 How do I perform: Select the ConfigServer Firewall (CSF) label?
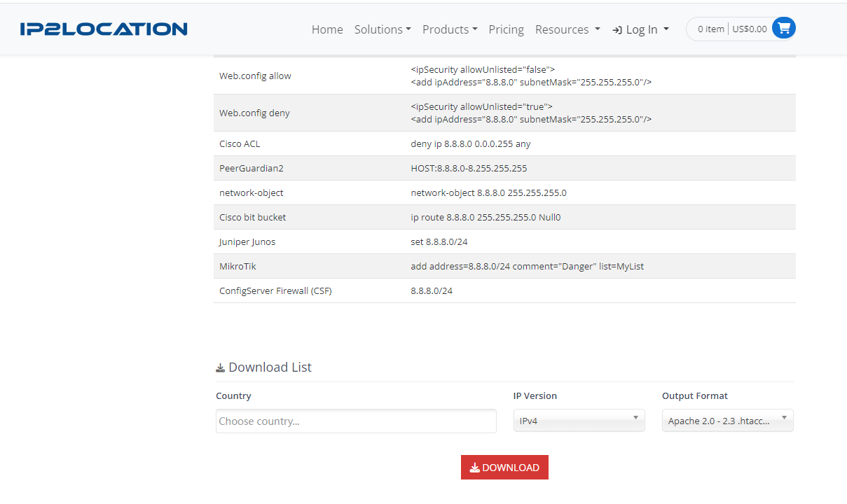tap(275, 291)
